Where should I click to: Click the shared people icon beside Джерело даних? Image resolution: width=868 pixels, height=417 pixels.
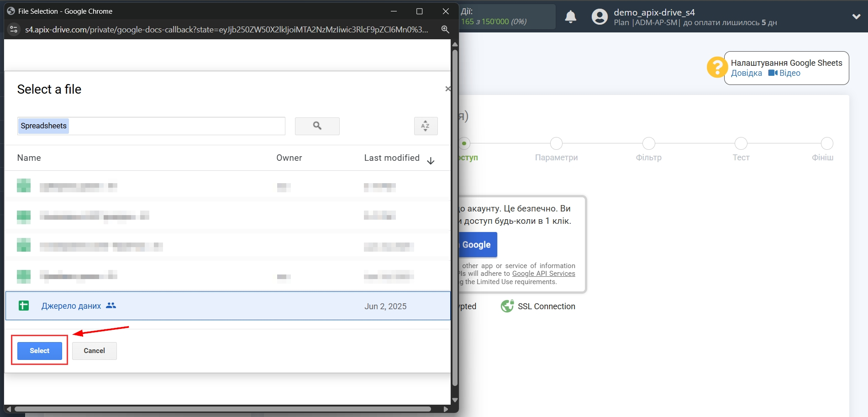click(111, 306)
